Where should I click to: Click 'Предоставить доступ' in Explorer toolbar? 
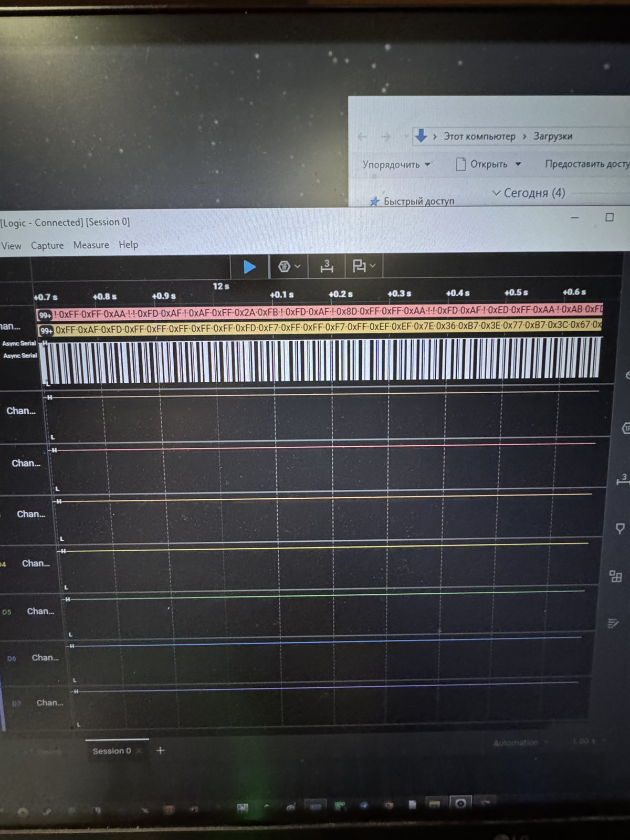pyautogui.click(x=587, y=164)
